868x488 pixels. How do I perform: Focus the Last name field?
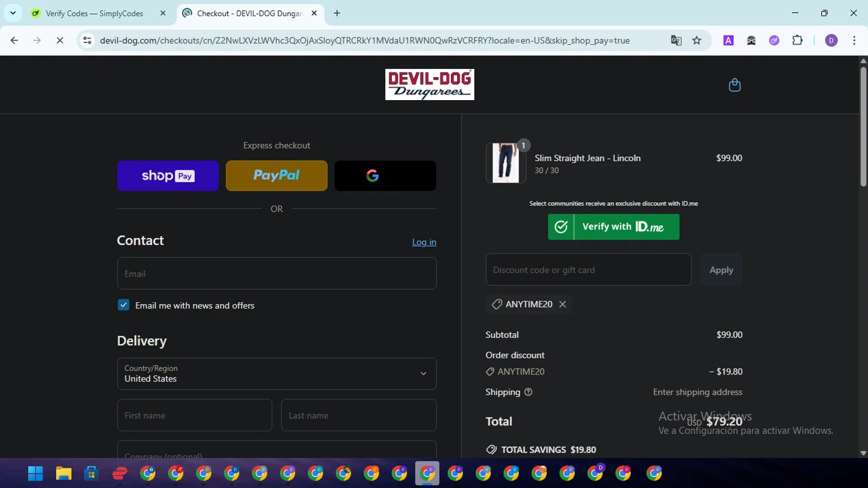point(359,415)
